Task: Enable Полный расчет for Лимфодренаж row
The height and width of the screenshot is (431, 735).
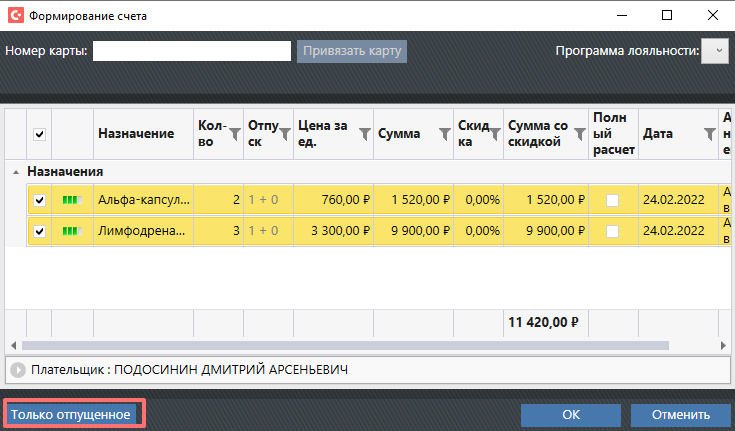Action: (x=612, y=232)
